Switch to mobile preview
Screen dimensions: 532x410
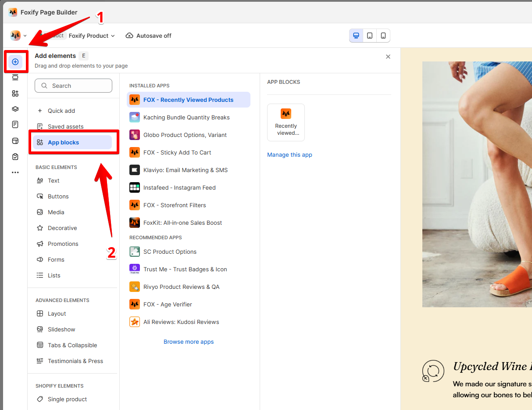pyautogui.click(x=383, y=36)
